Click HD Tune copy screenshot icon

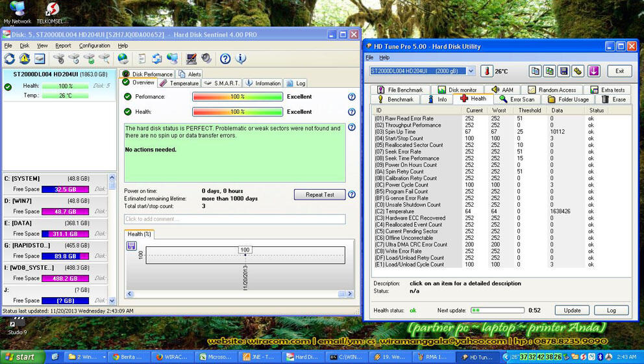coord(549,71)
